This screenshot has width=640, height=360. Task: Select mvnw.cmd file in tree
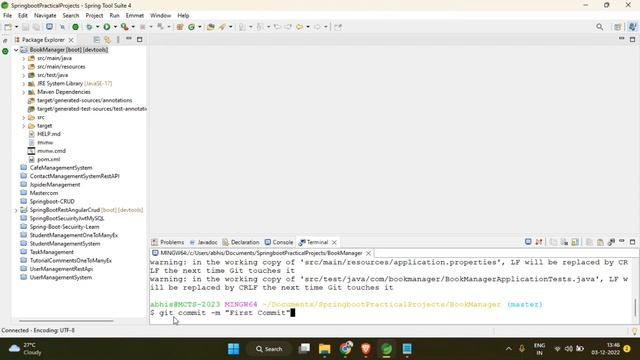point(51,151)
